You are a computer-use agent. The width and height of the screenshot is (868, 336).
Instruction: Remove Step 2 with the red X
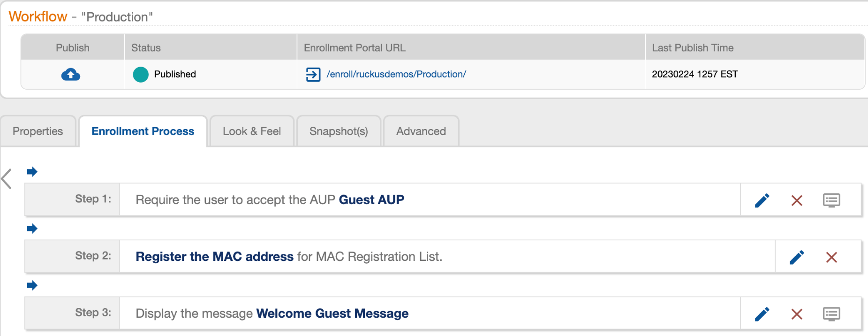[831, 257]
